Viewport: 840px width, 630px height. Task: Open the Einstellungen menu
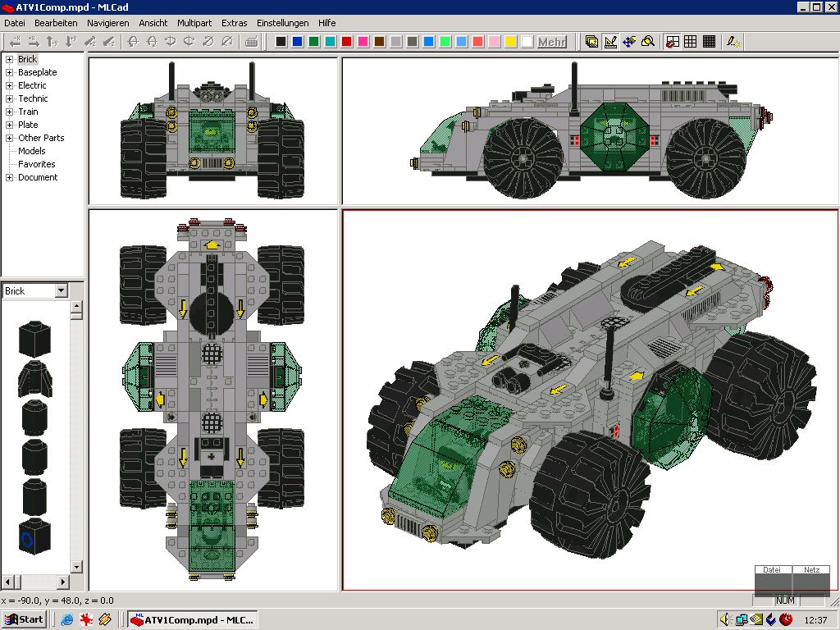click(282, 23)
